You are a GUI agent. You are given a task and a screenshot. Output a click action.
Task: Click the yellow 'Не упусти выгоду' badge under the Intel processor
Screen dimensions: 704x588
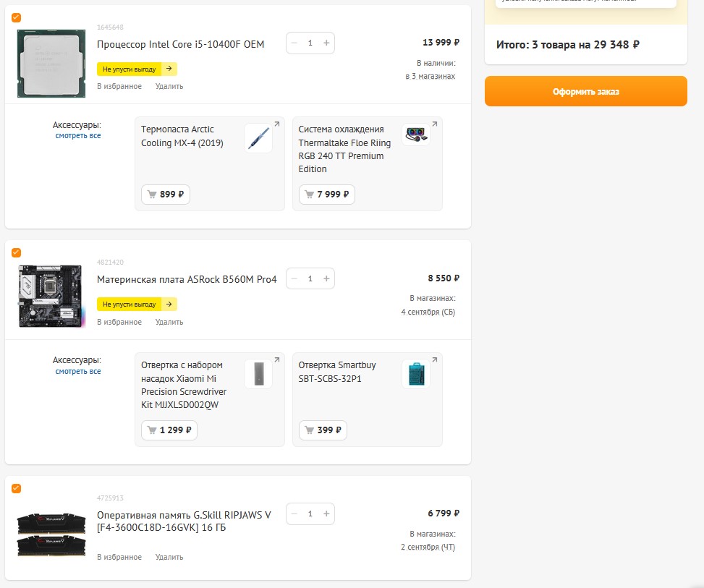pyautogui.click(x=137, y=69)
